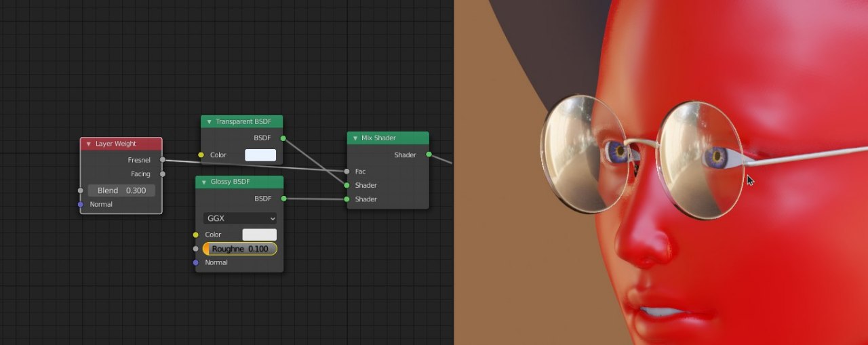
Task: Click Mix Shader first Shader input socket
Action: tap(347, 185)
